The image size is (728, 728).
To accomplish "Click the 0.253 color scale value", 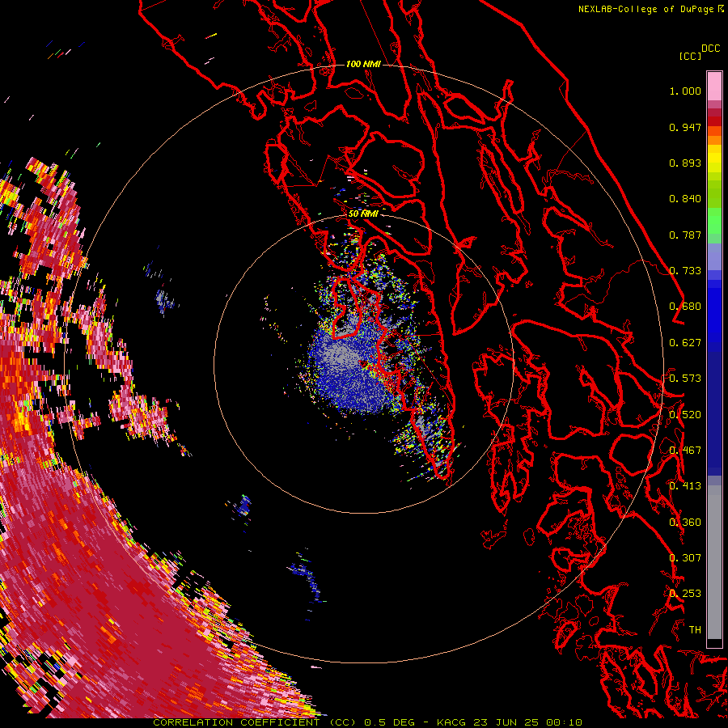I will click(x=685, y=594).
